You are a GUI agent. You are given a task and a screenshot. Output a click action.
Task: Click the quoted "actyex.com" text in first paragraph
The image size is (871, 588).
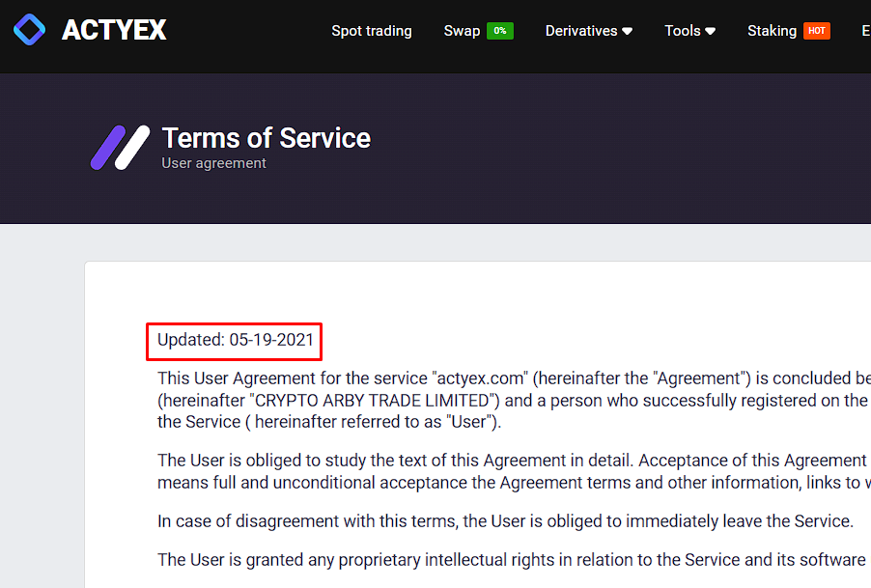click(x=479, y=378)
